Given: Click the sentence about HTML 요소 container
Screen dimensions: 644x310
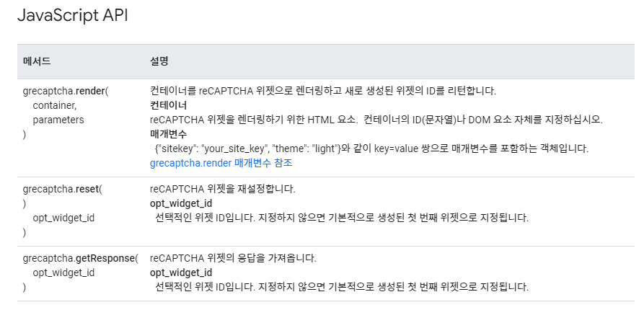Looking at the screenshot, I should pyautogui.click(x=376, y=120).
